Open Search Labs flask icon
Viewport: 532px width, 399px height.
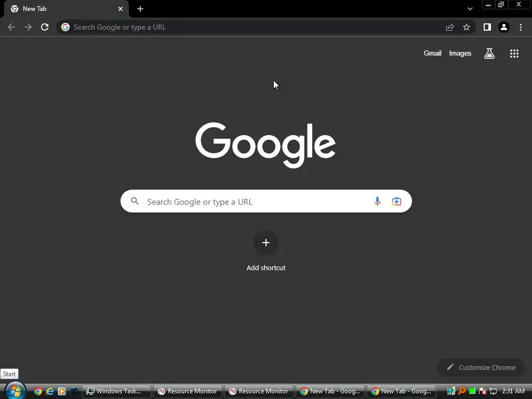pos(489,54)
